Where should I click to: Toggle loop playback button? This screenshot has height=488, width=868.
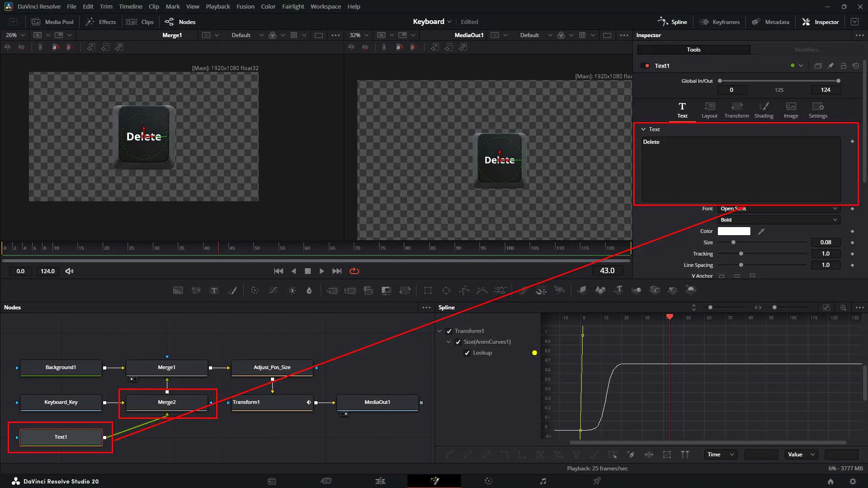(354, 271)
